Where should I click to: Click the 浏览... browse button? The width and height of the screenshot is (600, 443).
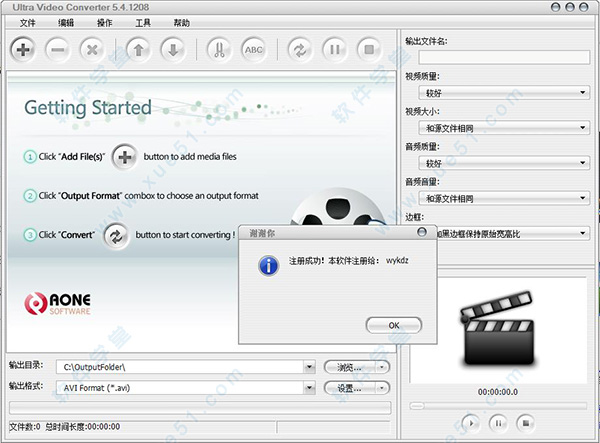[350, 367]
